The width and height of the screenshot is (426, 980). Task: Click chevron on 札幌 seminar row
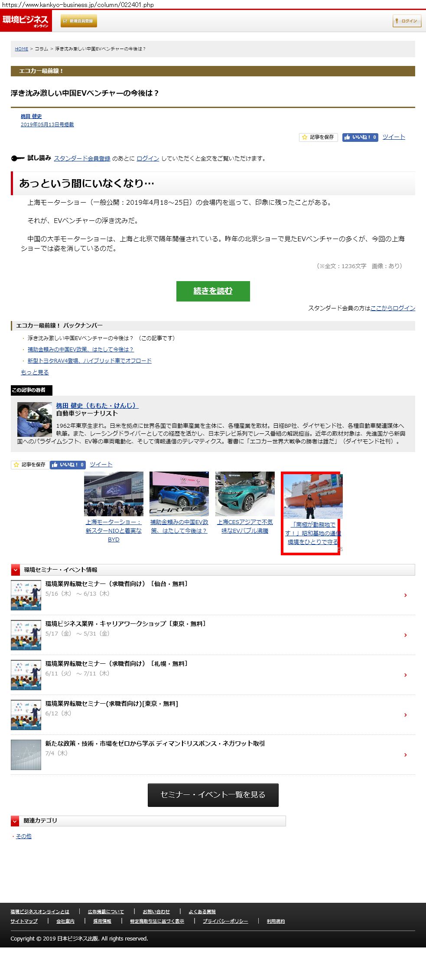point(405,675)
